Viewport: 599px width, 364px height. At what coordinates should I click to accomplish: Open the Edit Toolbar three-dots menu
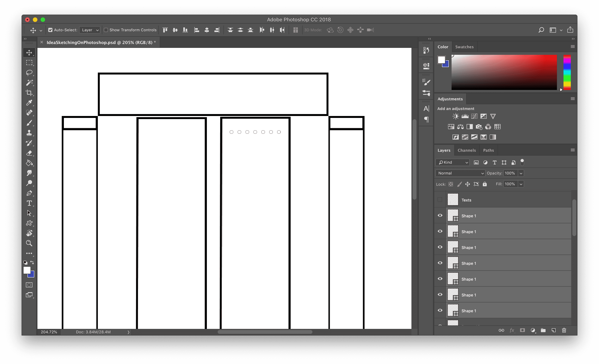pos(29,253)
